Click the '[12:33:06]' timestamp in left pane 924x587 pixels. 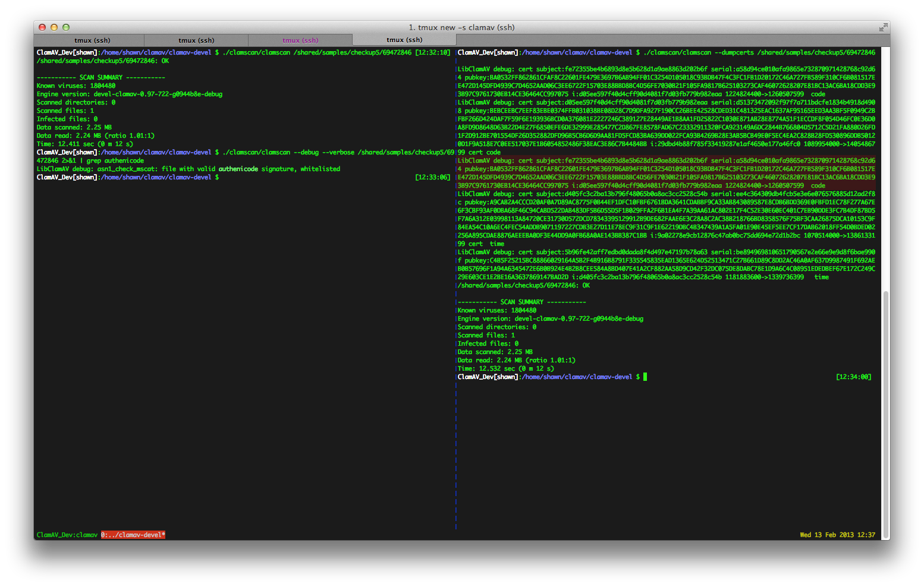(x=433, y=177)
